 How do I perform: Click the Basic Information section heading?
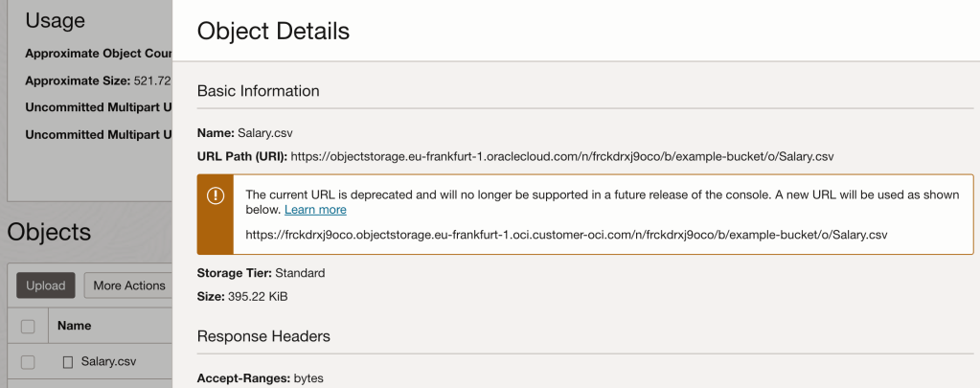click(x=258, y=91)
